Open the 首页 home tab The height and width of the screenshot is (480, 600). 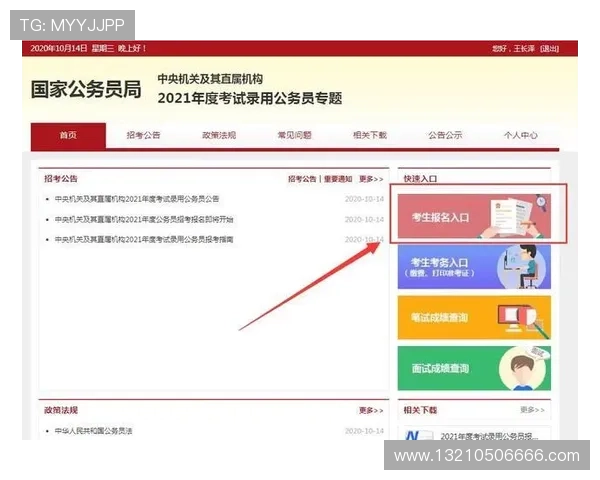pyautogui.click(x=68, y=135)
